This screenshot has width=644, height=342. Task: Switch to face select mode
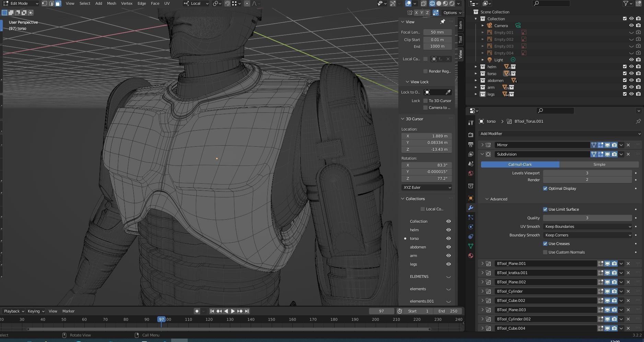click(58, 3)
